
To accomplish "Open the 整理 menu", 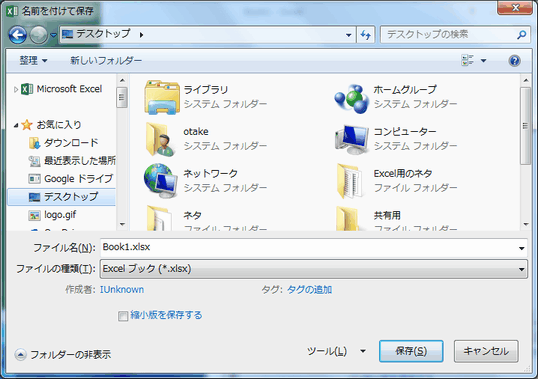I will [33, 61].
